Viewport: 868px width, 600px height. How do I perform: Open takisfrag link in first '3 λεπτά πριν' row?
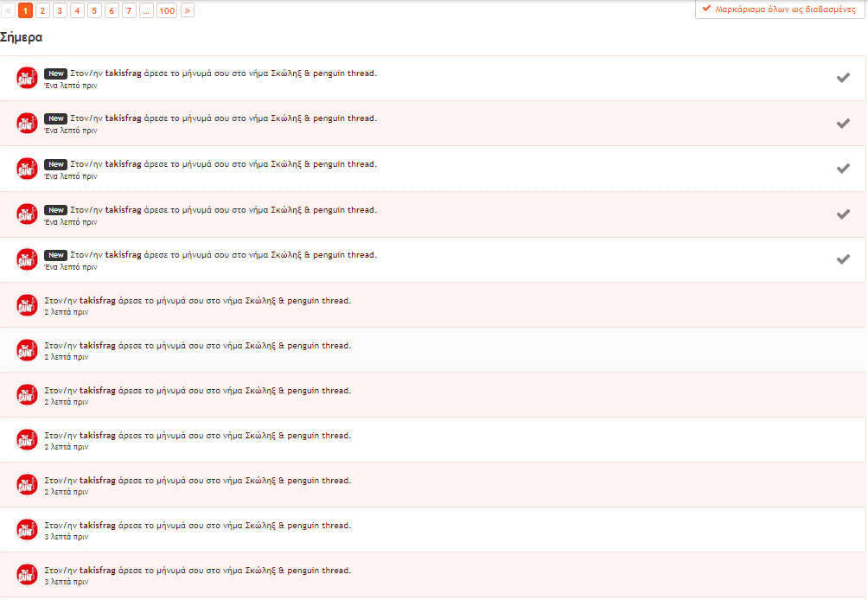[x=98, y=526]
